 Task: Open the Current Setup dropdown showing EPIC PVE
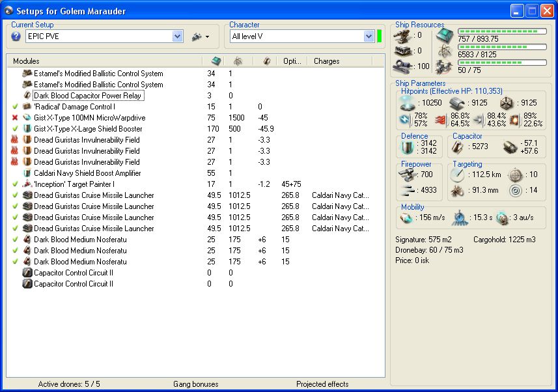(x=177, y=36)
